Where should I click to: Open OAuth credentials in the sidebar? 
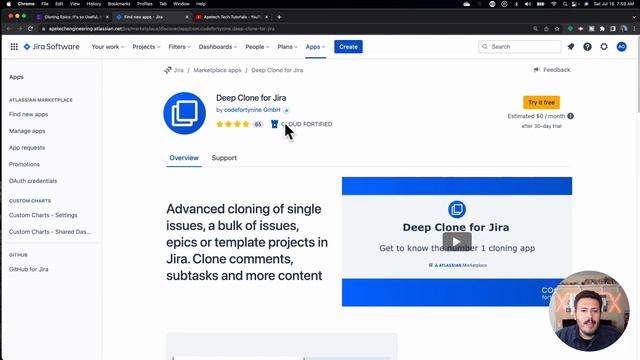coord(33,181)
